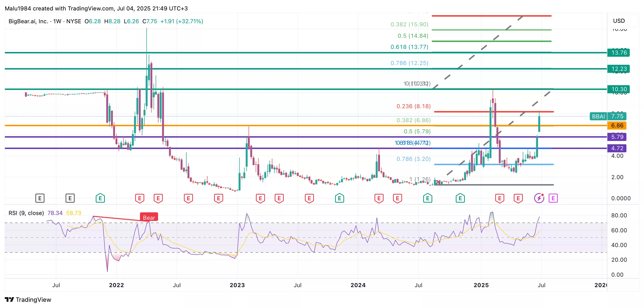644x308 pixels.
Task: Select the green 13.76 price axis label
Action: [x=619, y=53]
